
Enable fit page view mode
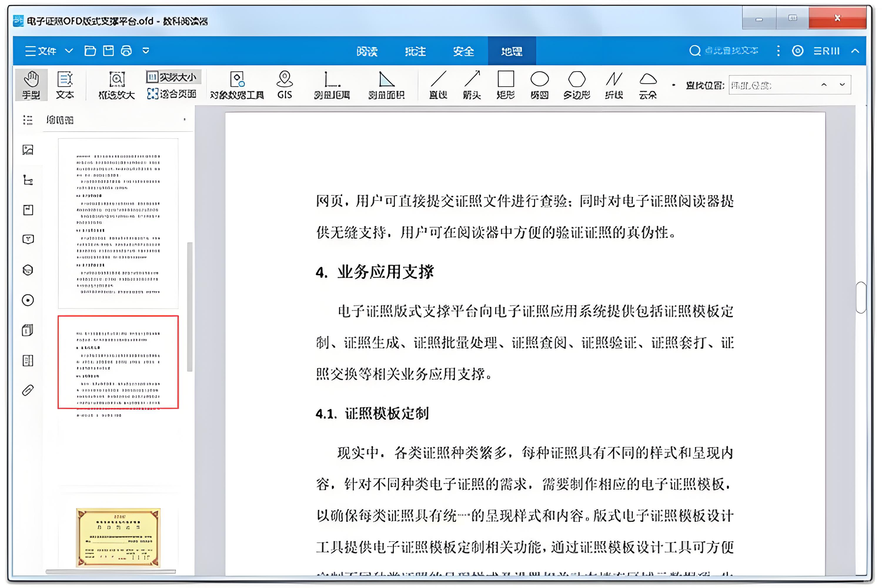pos(172,94)
